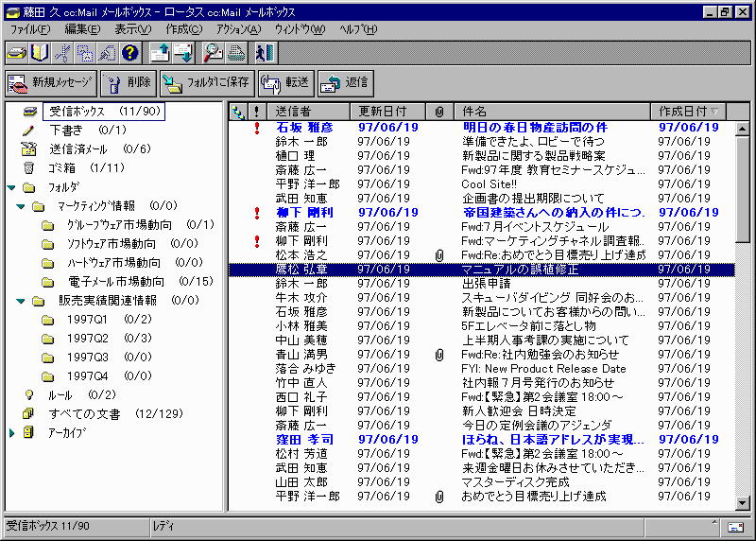Open the 1997Q4 folder
Screen dimensions: 756x541
(109, 375)
